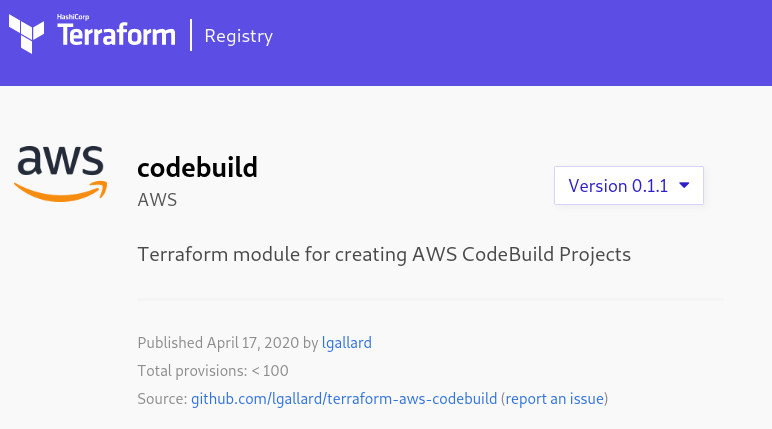Click the caret arrow beside Version 0.1.1
This screenshot has height=429, width=772.
pyautogui.click(x=684, y=185)
